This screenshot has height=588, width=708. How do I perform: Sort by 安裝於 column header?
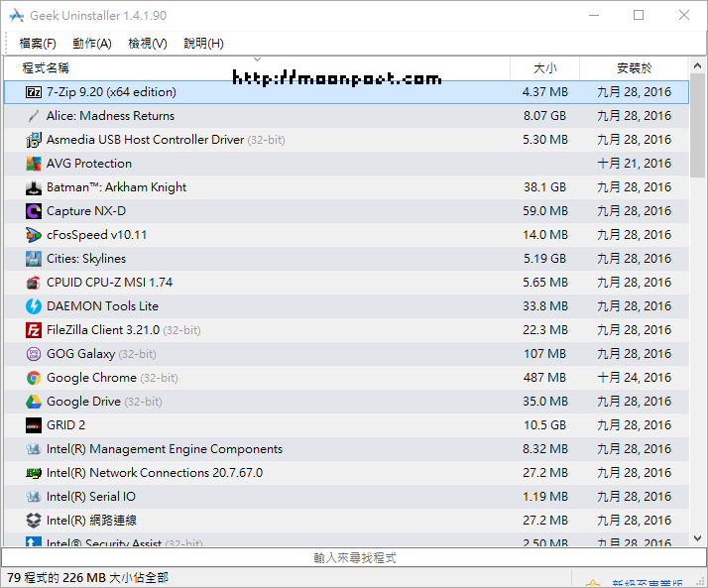pos(634,68)
